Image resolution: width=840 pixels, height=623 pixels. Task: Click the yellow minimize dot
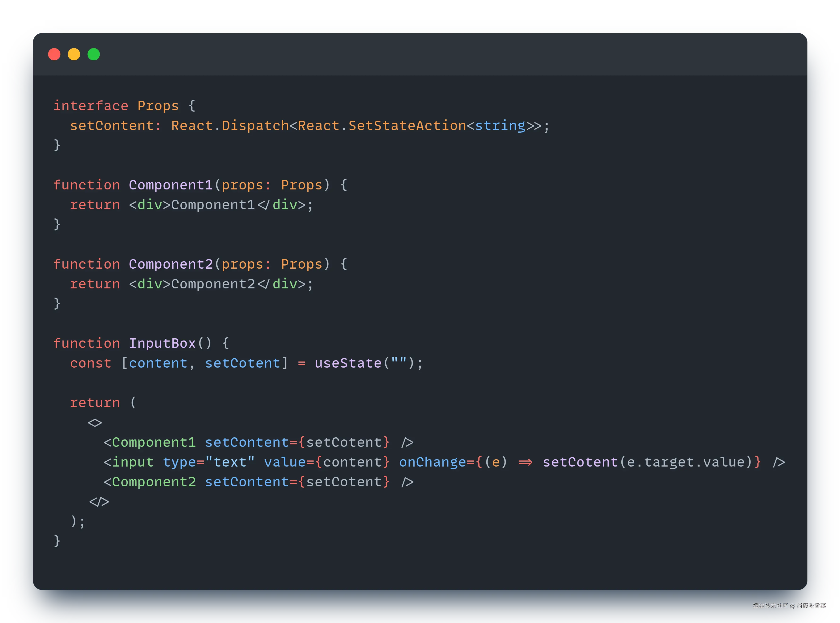click(74, 54)
